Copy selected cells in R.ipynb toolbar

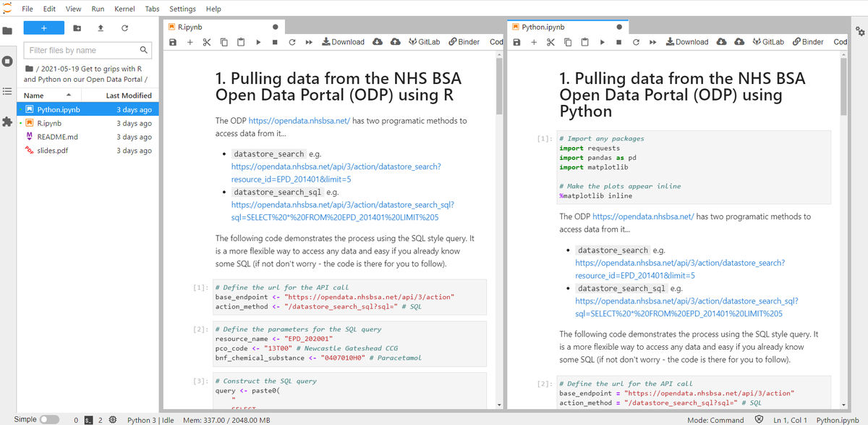(224, 42)
